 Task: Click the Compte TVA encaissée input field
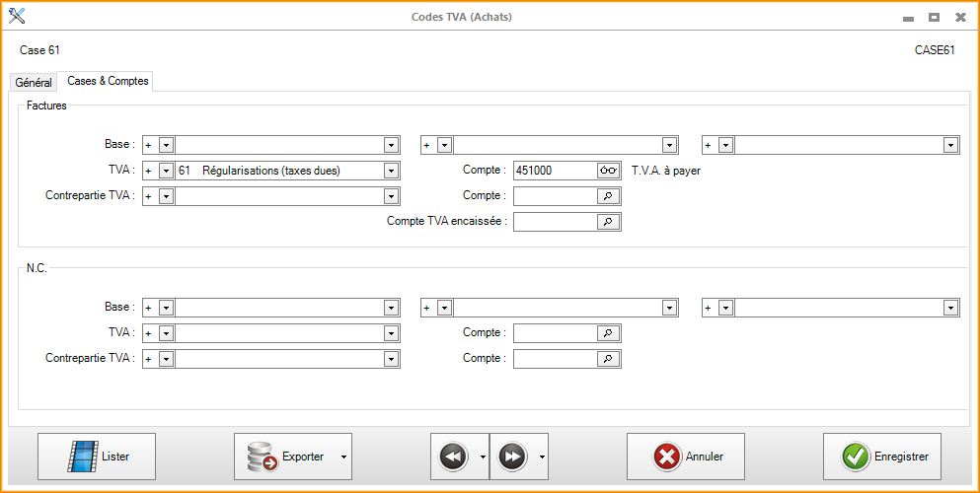(x=555, y=222)
